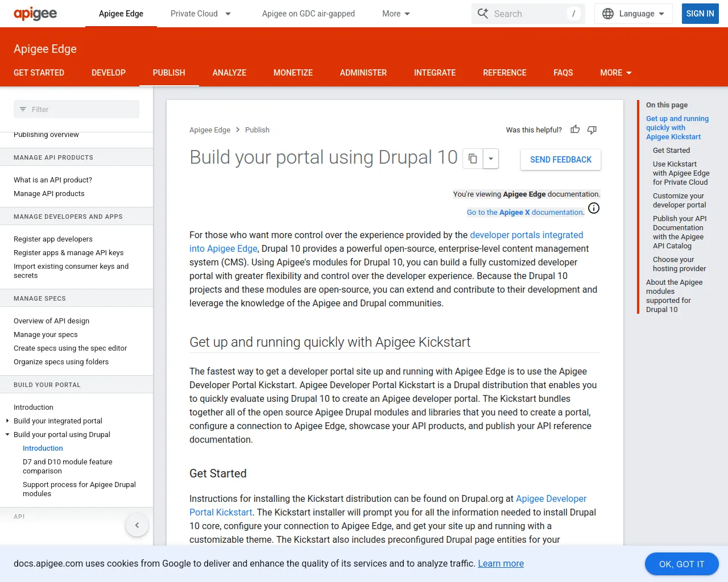This screenshot has width=728, height=582.
Task: Expand Build your integrated portal tree item
Action: click(x=7, y=421)
